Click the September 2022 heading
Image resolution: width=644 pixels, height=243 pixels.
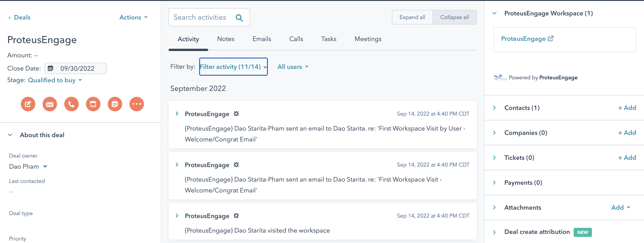coord(198,88)
